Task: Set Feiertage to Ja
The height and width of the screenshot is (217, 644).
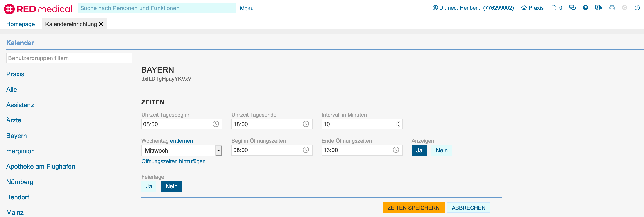Action: [149, 187]
